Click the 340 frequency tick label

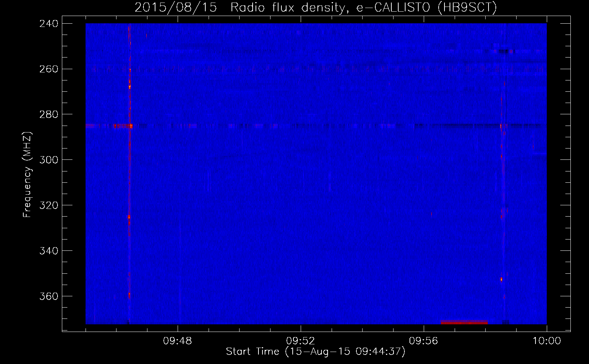click(x=49, y=251)
